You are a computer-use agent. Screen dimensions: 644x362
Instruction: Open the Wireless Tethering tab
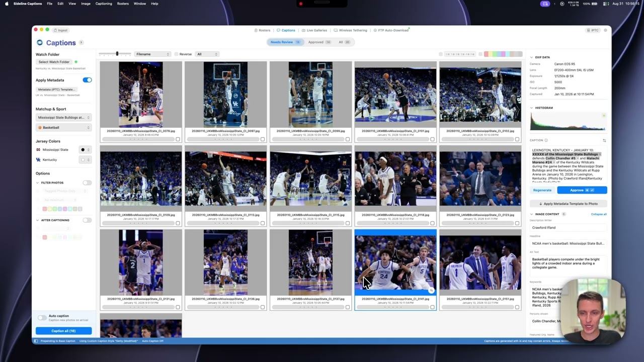coord(350,30)
